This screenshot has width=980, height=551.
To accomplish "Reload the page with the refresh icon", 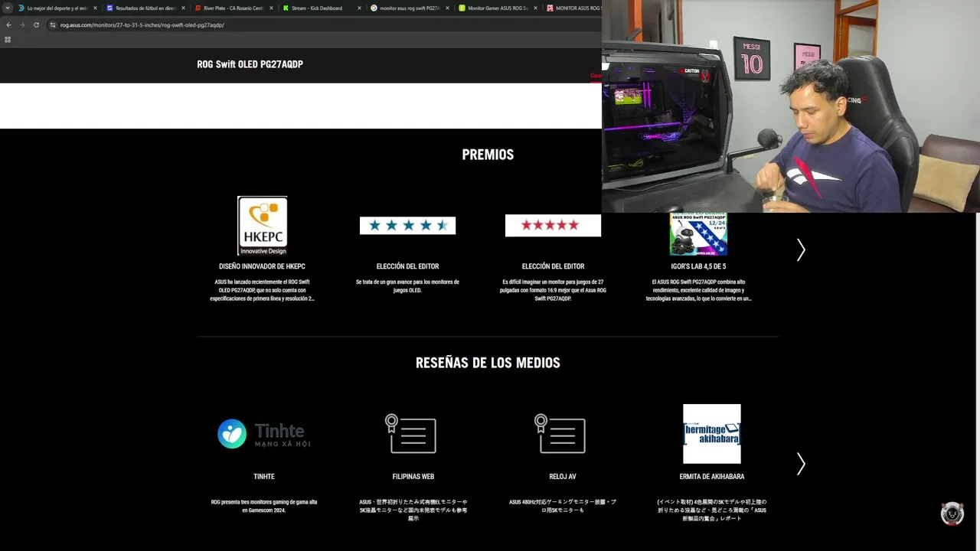I will [36, 24].
